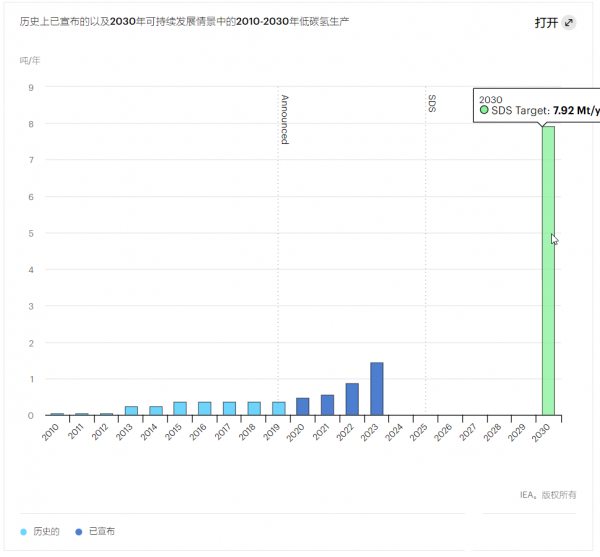Click the green circle in the tooltip
The image size is (600, 557).
pyautogui.click(x=484, y=111)
